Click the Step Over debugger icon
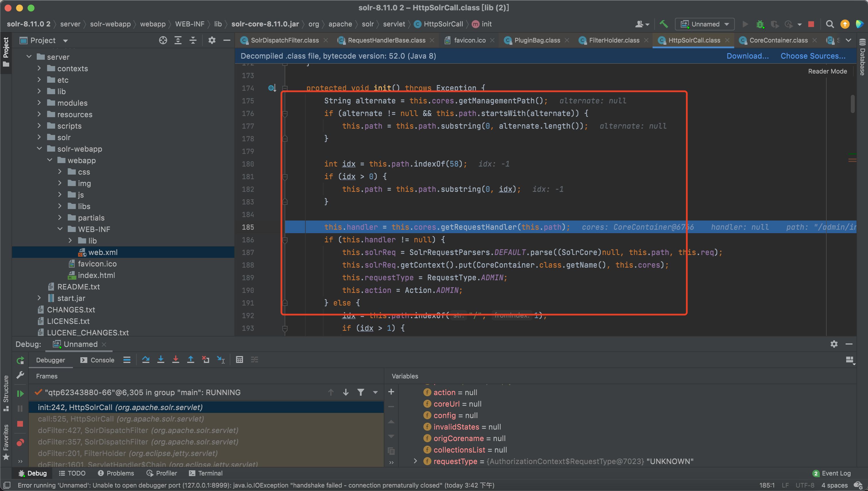The height and width of the screenshot is (491, 868). pyautogui.click(x=146, y=360)
